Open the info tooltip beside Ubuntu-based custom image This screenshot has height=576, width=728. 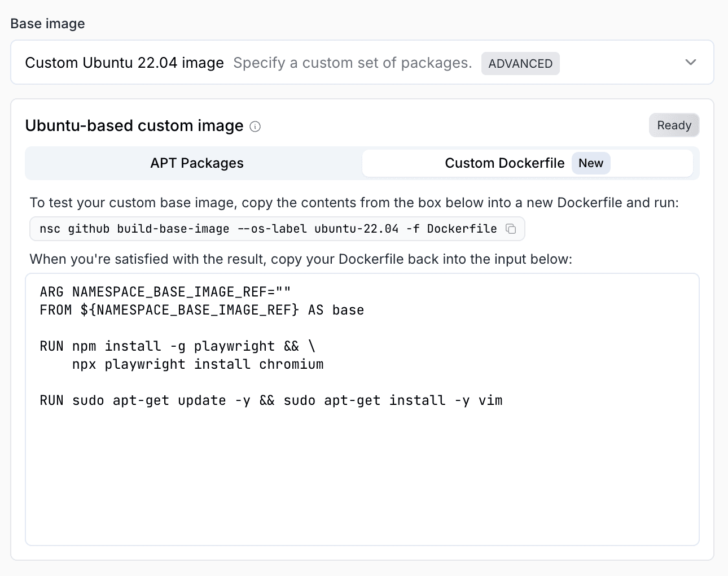(255, 126)
